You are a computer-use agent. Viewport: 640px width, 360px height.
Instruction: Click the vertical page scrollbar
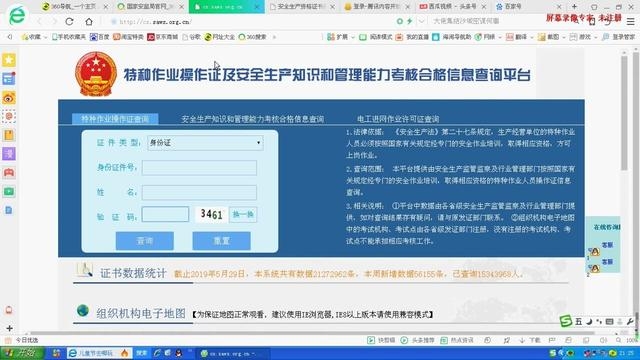coord(624,113)
